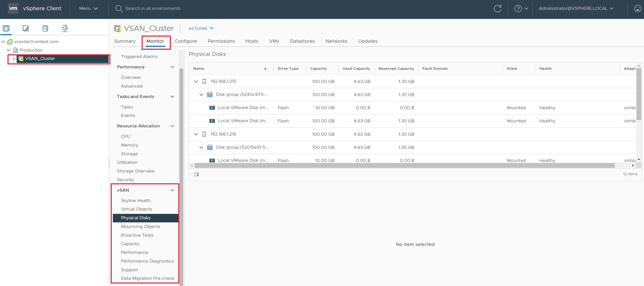
Task: Open Skyline Health under vSAN
Action: pyautogui.click(x=135, y=201)
